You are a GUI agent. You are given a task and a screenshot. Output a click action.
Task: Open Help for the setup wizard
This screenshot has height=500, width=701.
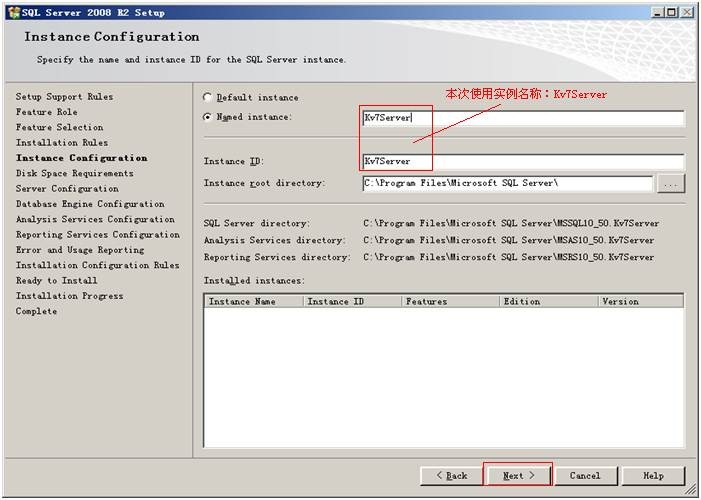[653, 476]
